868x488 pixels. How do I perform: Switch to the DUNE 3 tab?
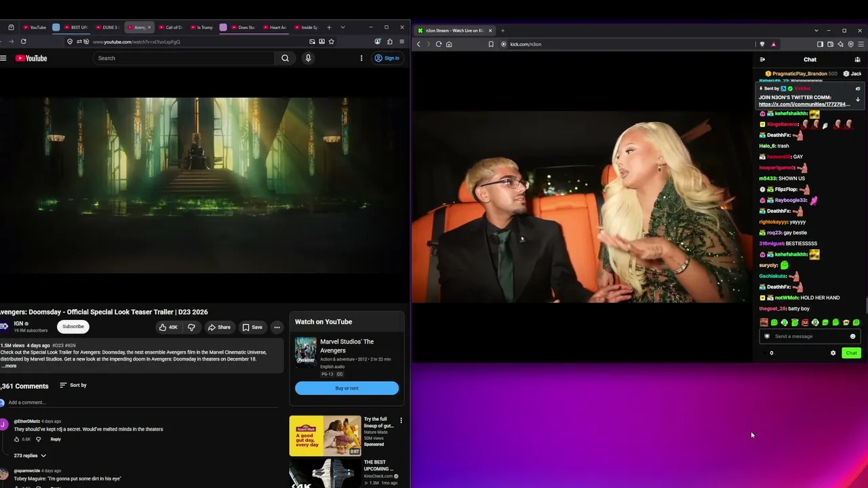pos(107,27)
